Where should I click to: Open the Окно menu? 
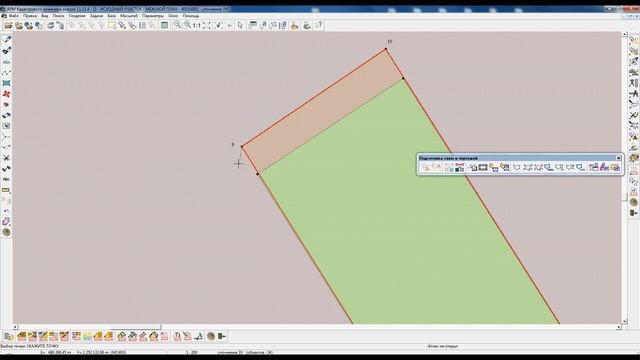click(x=173, y=16)
